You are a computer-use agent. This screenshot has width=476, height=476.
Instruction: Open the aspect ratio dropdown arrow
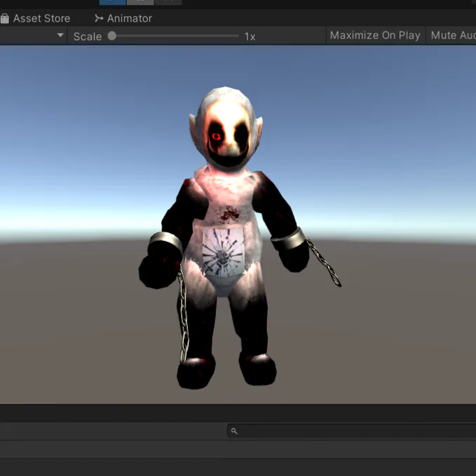[x=60, y=35]
